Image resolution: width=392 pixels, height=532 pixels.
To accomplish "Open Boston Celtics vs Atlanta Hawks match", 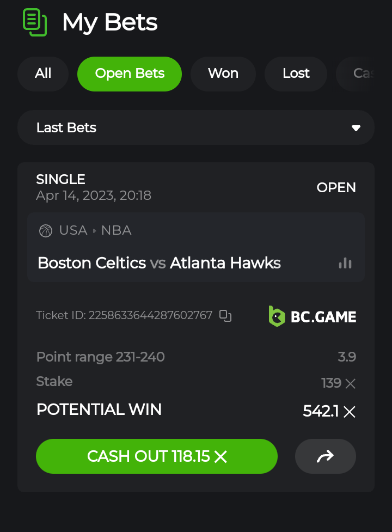I will (x=159, y=264).
